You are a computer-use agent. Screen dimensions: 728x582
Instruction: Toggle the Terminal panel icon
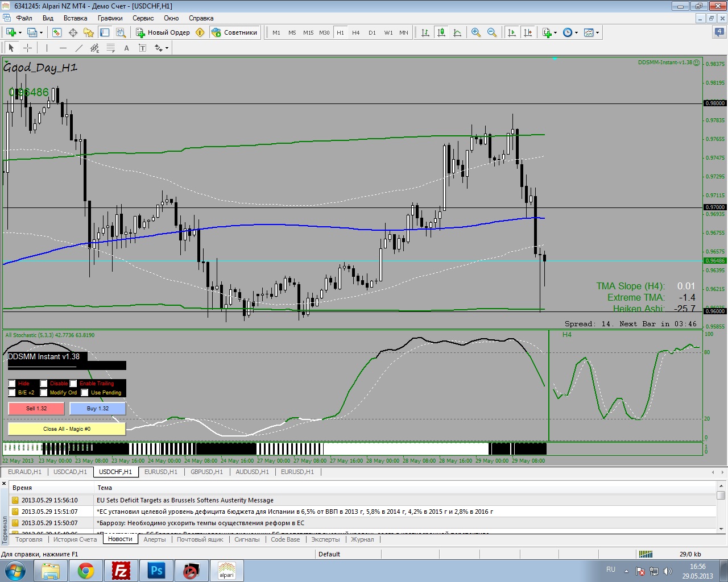105,32
